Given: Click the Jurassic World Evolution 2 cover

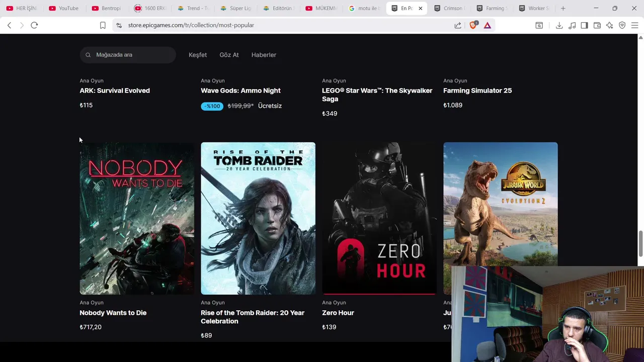Looking at the screenshot, I should [x=500, y=204].
